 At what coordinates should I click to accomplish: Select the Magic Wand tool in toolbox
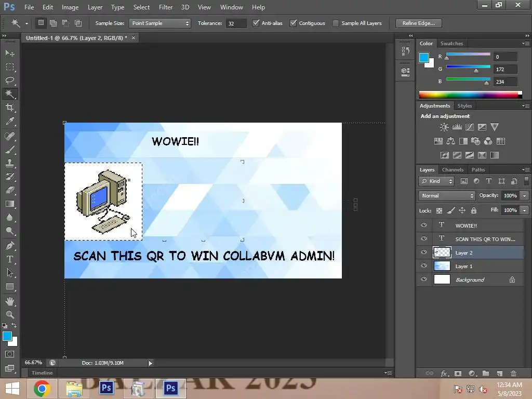10,94
